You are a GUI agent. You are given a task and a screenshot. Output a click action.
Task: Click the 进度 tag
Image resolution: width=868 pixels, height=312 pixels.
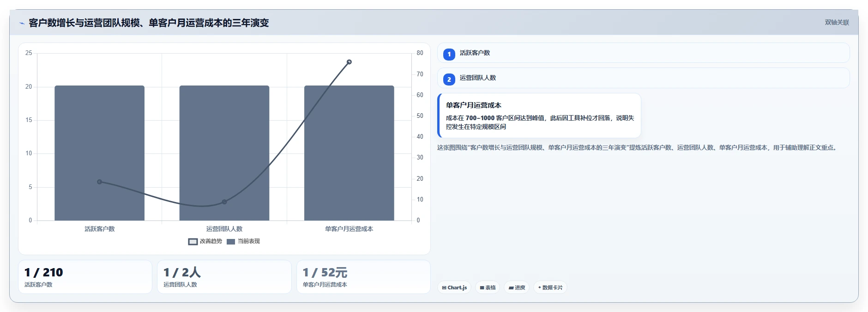click(x=517, y=288)
